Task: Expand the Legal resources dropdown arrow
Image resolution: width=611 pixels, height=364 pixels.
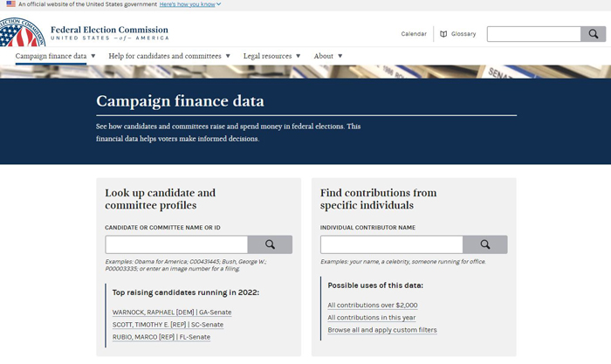Action: pyautogui.click(x=299, y=56)
